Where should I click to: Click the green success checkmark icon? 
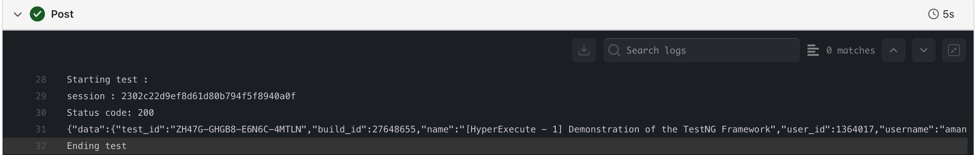[x=37, y=14]
